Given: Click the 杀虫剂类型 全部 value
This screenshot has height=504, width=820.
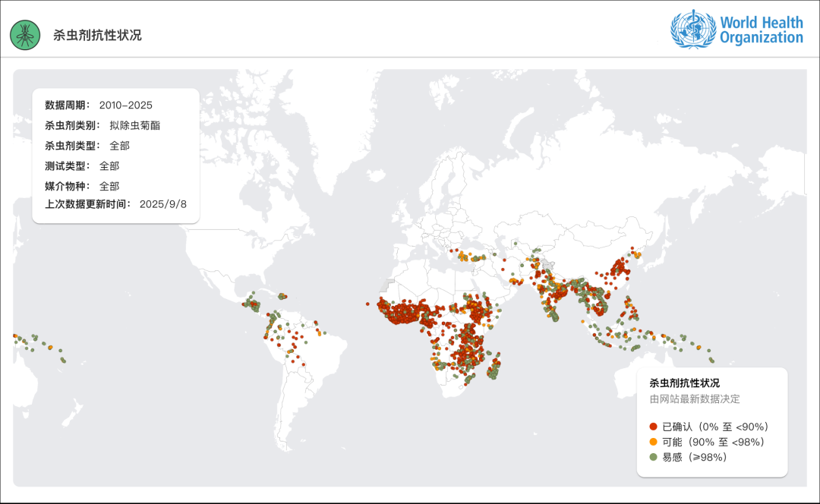Looking at the screenshot, I should 119,145.
